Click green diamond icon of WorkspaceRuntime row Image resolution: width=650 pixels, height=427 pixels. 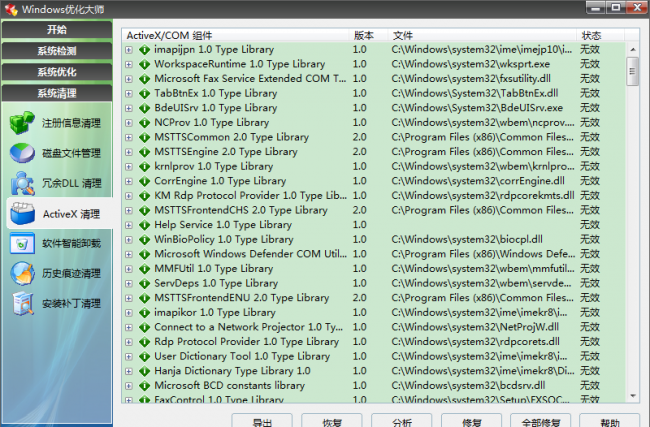(144, 64)
